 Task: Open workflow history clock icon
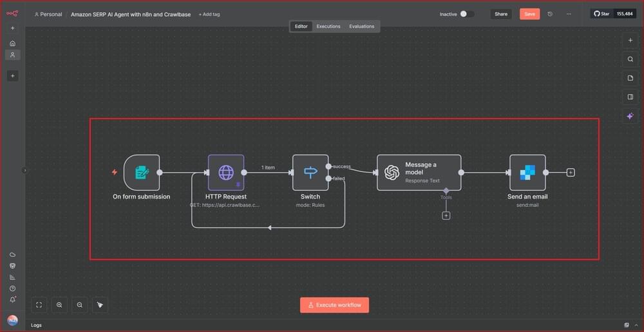[550, 14]
